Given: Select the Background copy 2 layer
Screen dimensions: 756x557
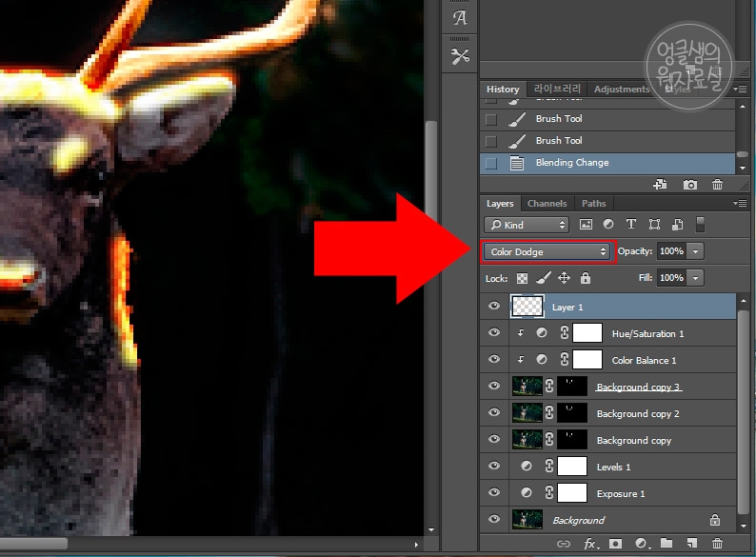Looking at the screenshot, I should point(607,413).
